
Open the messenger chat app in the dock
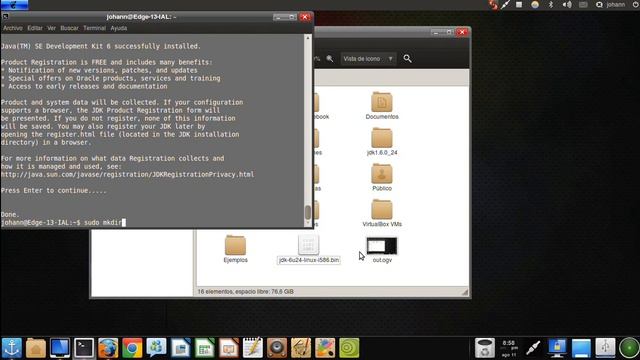coord(156,348)
